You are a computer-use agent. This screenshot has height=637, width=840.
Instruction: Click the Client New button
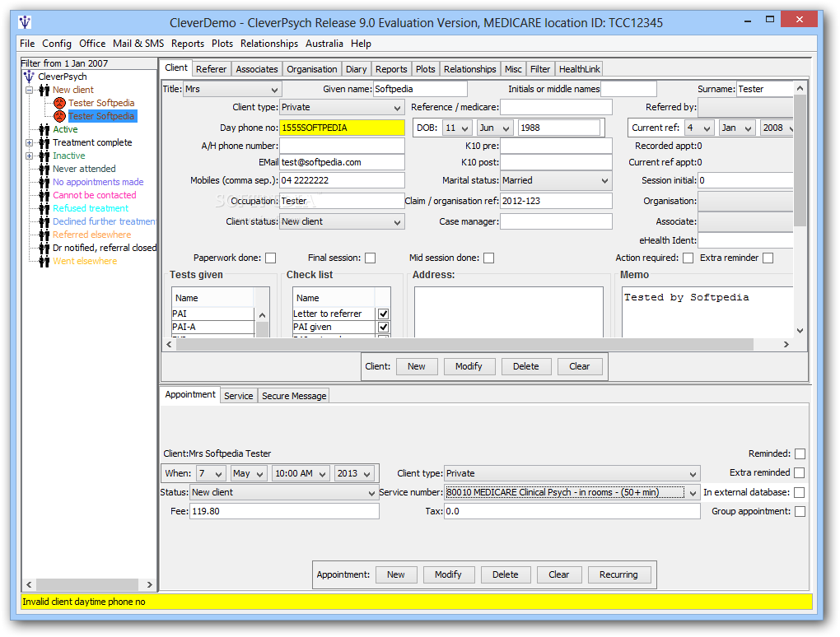click(x=416, y=367)
